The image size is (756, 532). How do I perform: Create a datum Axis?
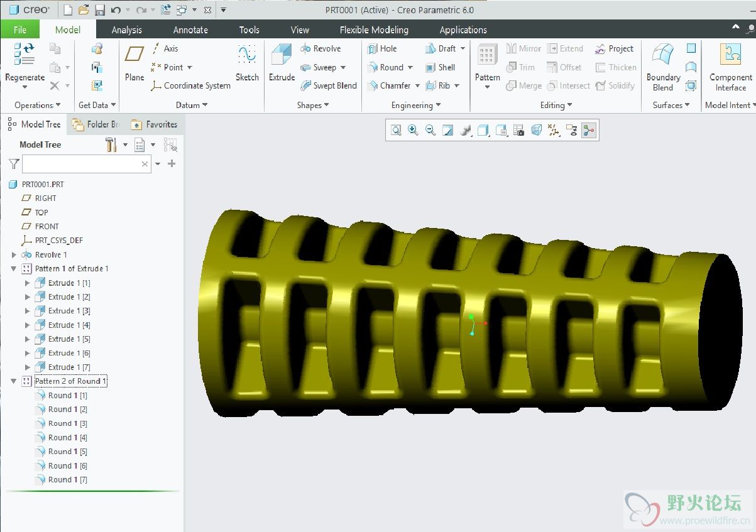click(165, 48)
